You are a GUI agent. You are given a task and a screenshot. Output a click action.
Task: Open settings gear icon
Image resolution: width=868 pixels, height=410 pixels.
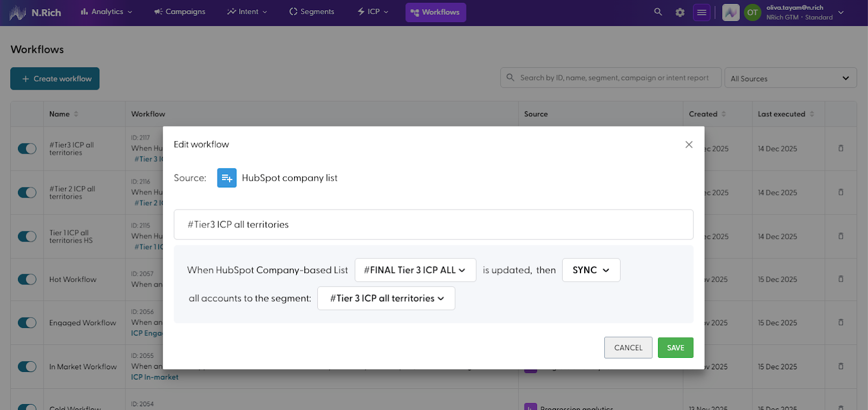pyautogui.click(x=680, y=12)
